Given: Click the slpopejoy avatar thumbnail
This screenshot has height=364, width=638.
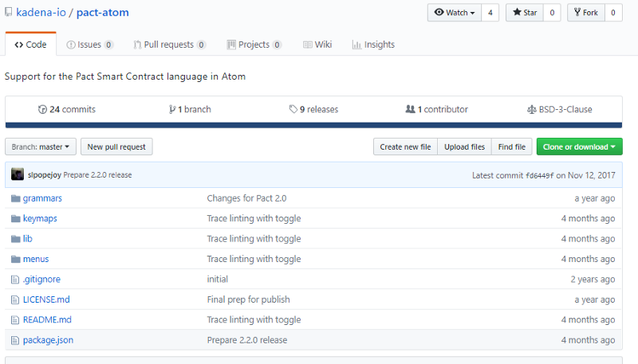Looking at the screenshot, I should 17,174.
